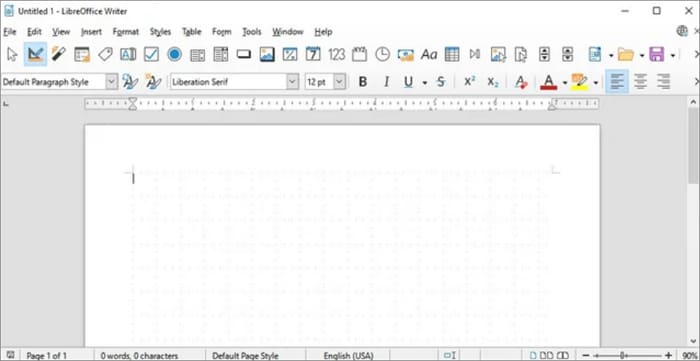Open the Form Design icon

82,54
